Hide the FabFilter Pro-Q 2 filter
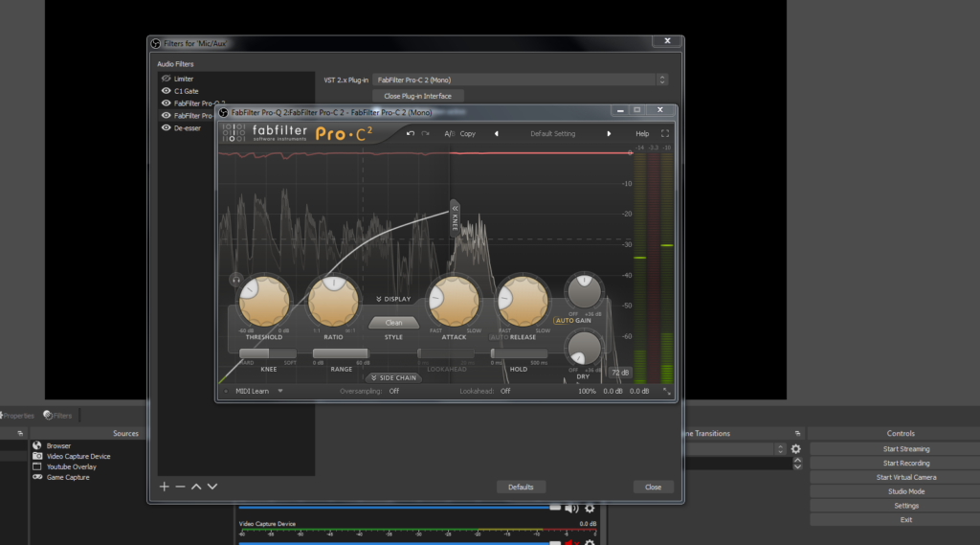 (x=166, y=103)
